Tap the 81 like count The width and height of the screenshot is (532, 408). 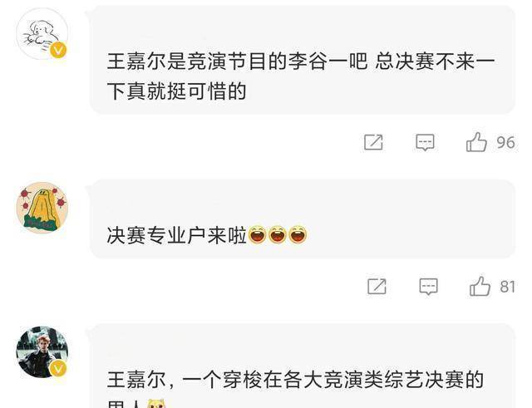(x=508, y=287)
